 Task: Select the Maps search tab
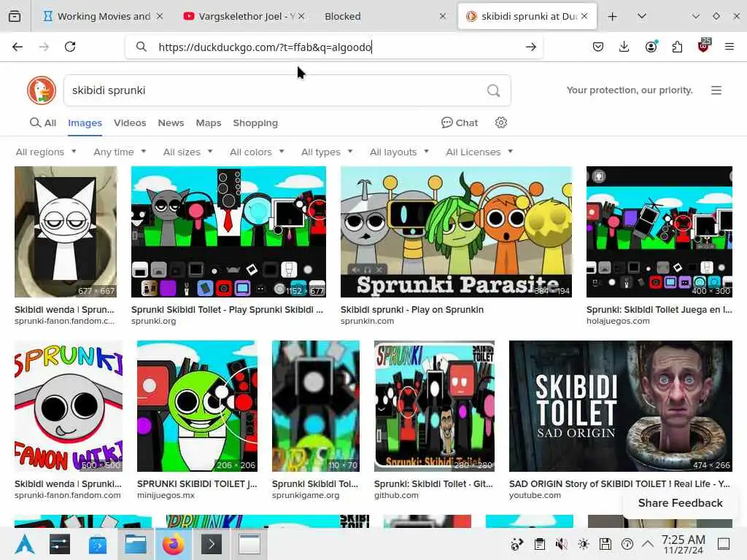208,122
